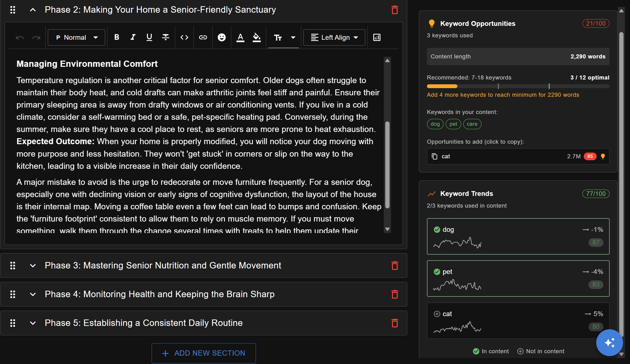This screenshot has width=630, height=364.
Task: Delete the Phase 4 section
Action: (395, 295)
